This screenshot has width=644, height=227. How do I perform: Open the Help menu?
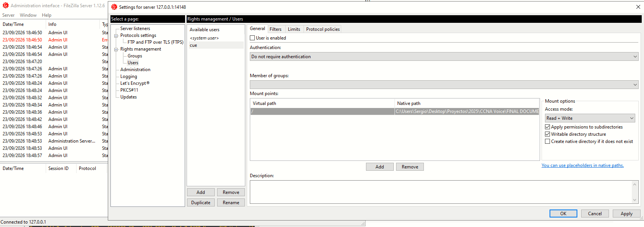point(46,15)
